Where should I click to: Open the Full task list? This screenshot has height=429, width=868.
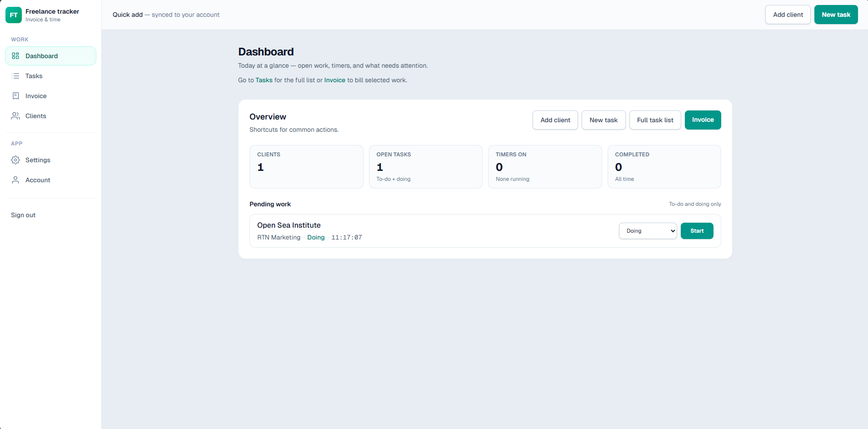coord(655,120)
